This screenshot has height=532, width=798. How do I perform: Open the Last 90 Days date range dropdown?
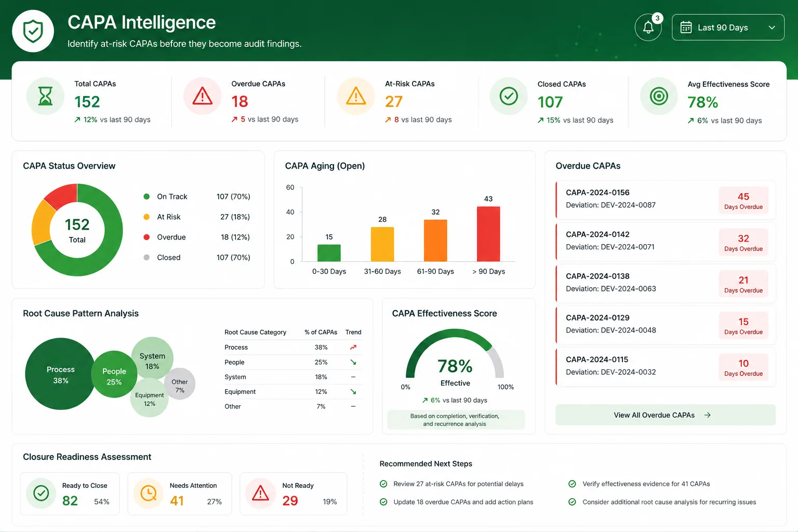728,28
